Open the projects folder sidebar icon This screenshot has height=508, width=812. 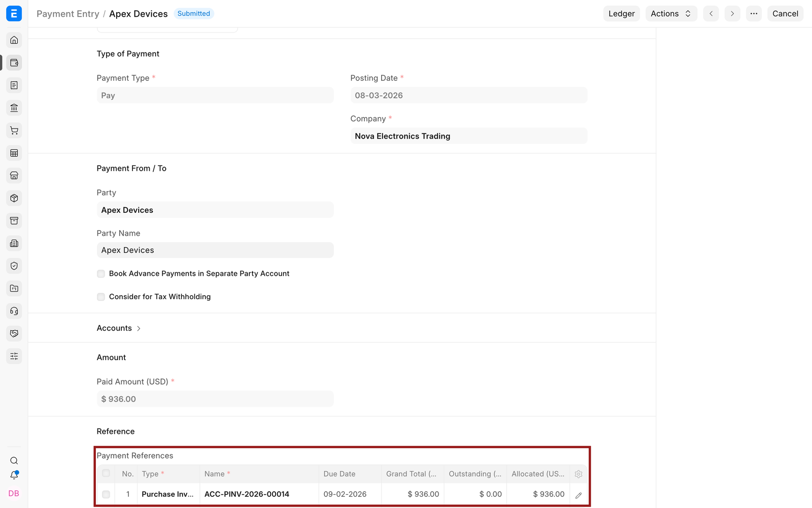point(14,289)
